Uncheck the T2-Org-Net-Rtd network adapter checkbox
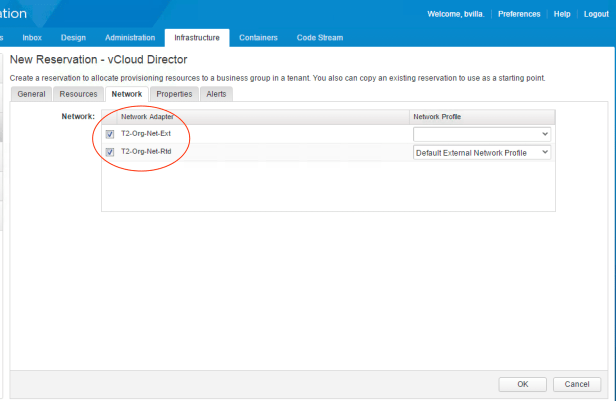This screenshot has height=401, width=616. pyautogui.click(x=110, y=152)
